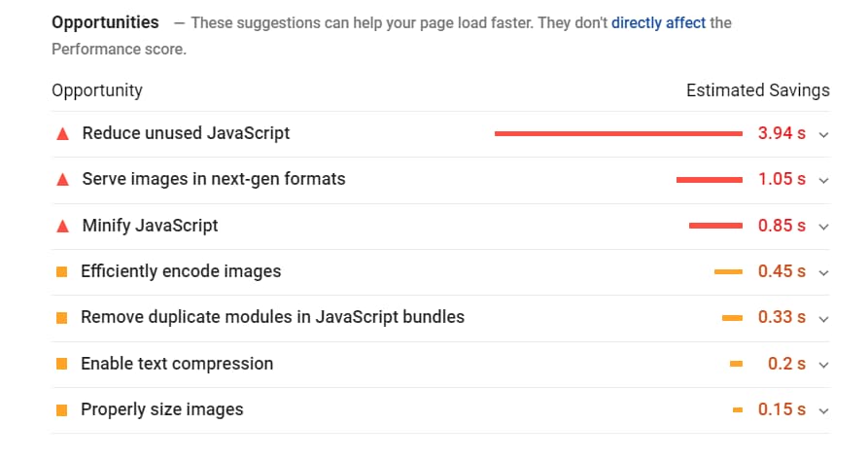Click red warning triangle by Minify JavaScript
The image size is (868, 460).
(x=62, y=227)
